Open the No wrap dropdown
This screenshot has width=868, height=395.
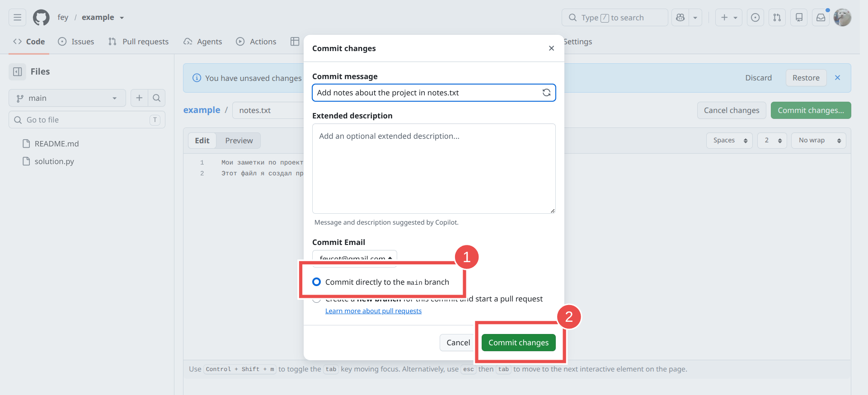point(818,141)
